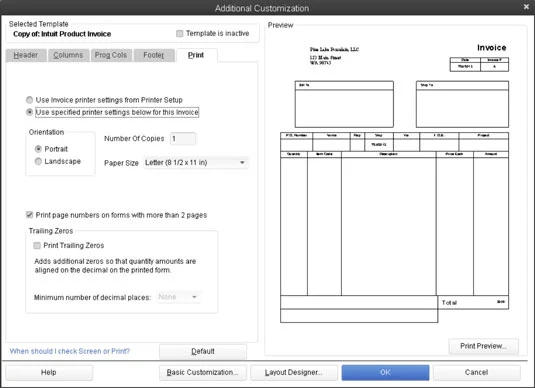Click the Default button
Image resolution: width=535 pixels, height=388 pixels.
tap(203, 351)
